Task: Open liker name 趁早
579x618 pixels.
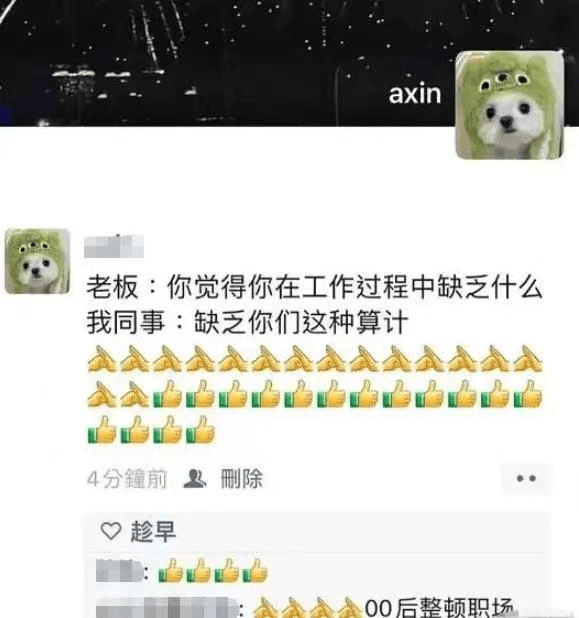Action: click(153, 531)
